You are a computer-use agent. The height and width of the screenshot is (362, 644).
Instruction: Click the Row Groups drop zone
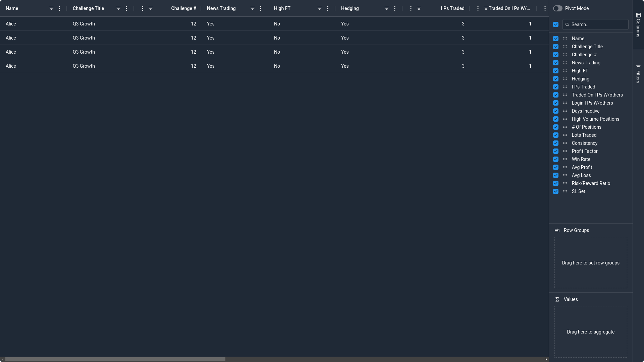591,263
